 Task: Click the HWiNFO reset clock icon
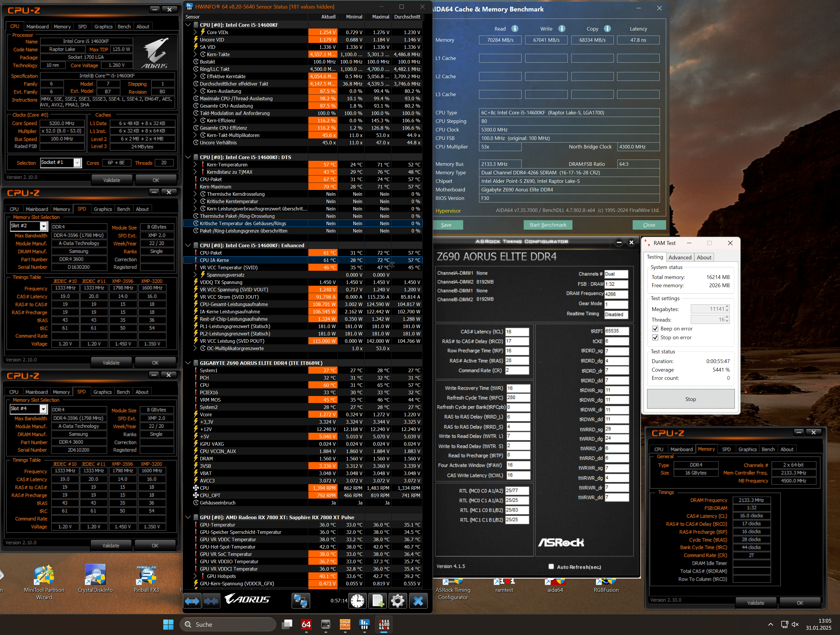[357, 601]
